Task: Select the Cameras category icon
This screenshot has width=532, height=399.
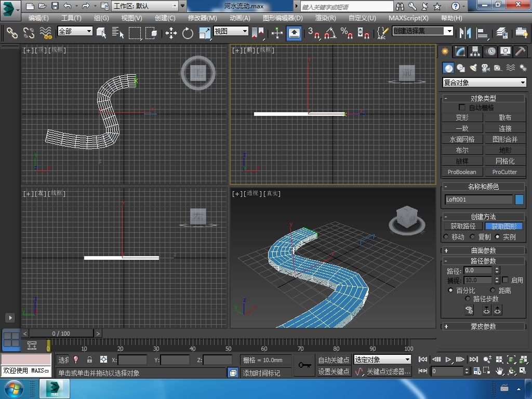Action: 486,68
